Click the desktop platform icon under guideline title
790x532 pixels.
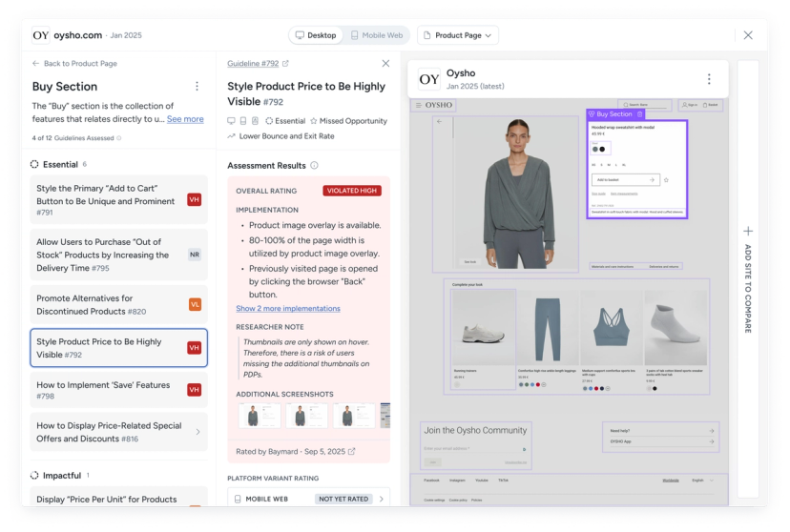point(231,121)
